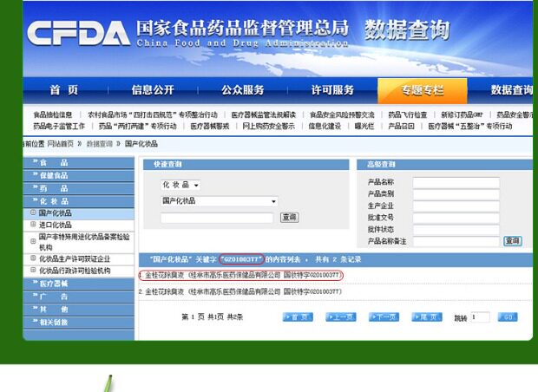Click the quick search keyword input field
Screen dimensions: 538x392
pyautogui.click(x=217, y=218)
